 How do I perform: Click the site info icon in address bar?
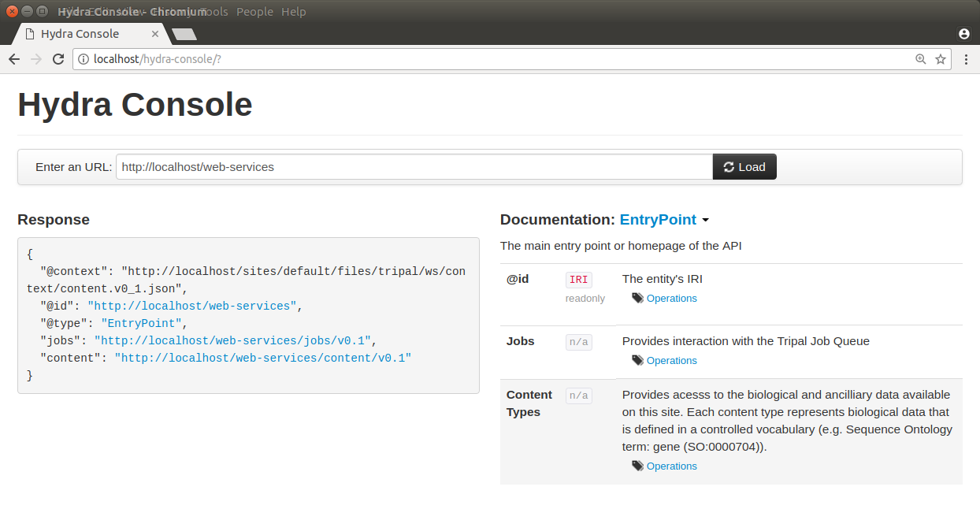click(x=84, y=59)
